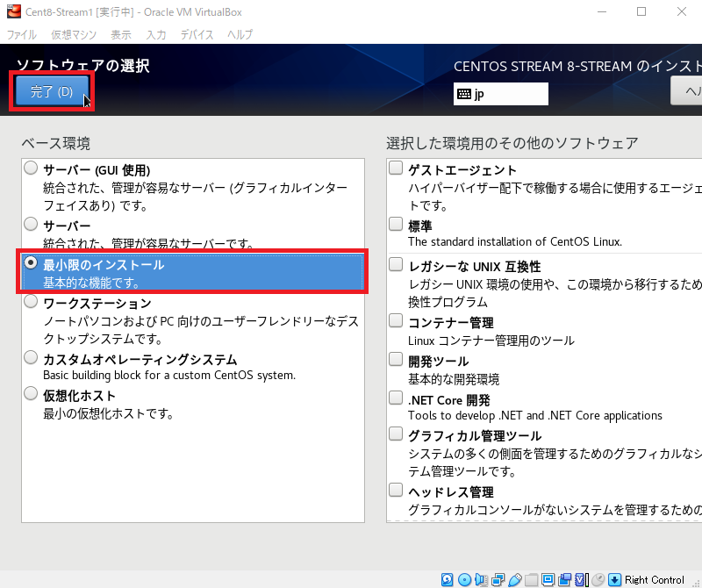Click the keyboard layout icon beside jp
The width and height of the screenshot is (702, 588).
464,94
